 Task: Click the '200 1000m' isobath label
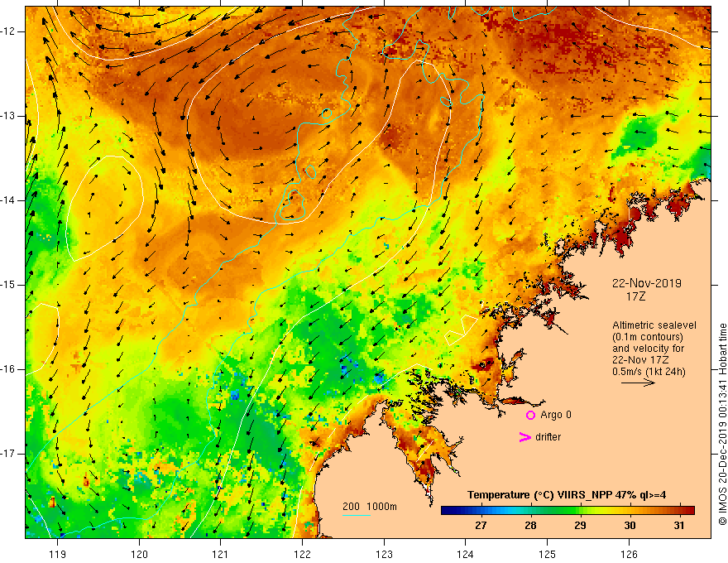(x=370, y=507)
